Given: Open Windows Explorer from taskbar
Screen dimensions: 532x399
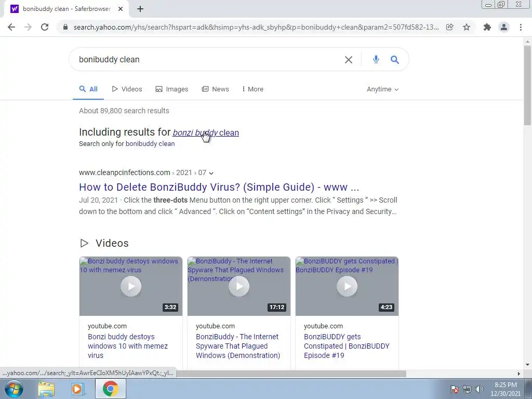Looking at the screenshot, I should click(x=46, y=389).
